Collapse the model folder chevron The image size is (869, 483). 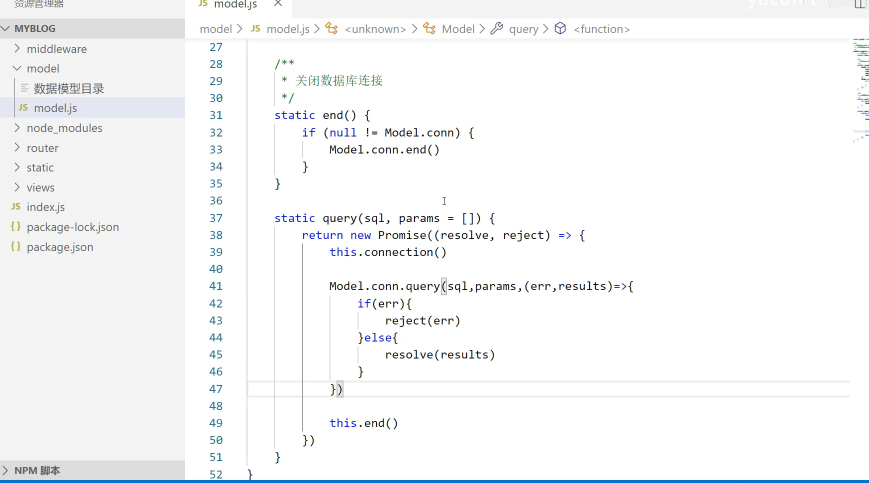point(17,68)
